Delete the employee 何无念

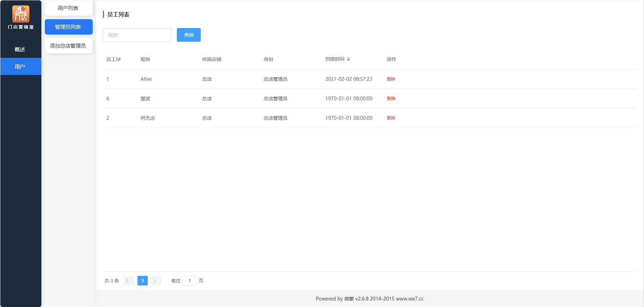pyautogui.click(x=391, y=118)
